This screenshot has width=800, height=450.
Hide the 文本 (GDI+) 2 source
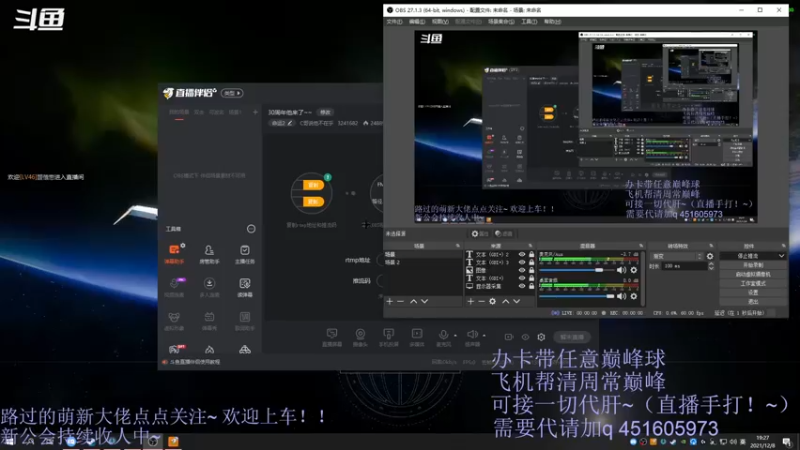click(x=521, y=254)
